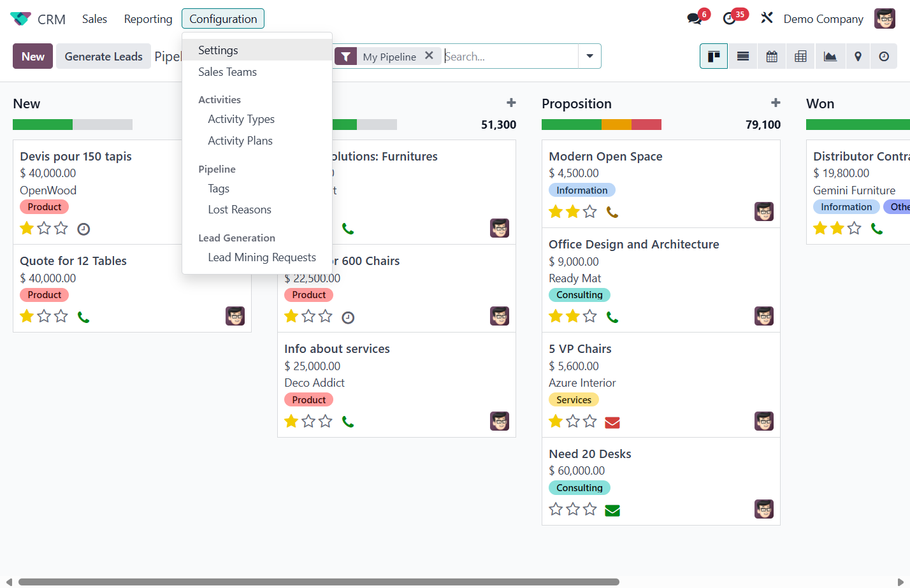Open the search options dropdown arrow

pos(589,56)
